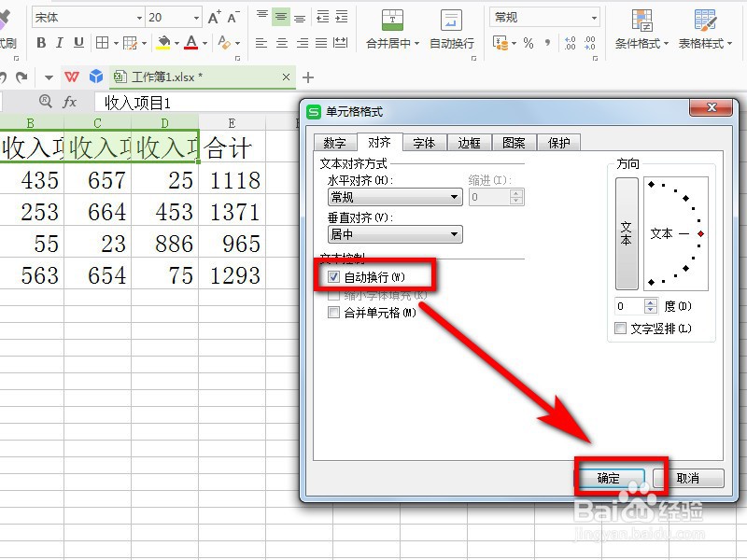
Task: Switch to the 字体 tab in dialog
Action: [x=425, y=142]
